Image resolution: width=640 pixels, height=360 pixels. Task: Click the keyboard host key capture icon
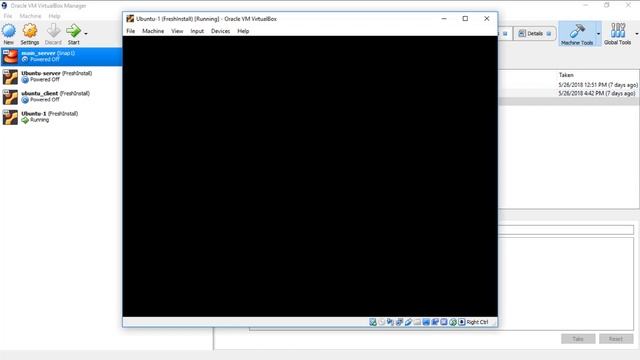[x=462, y=322]
